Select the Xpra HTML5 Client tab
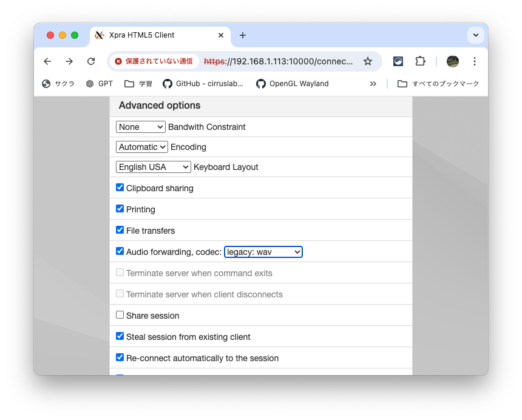The image size is (522, 420). coord(160,35)
